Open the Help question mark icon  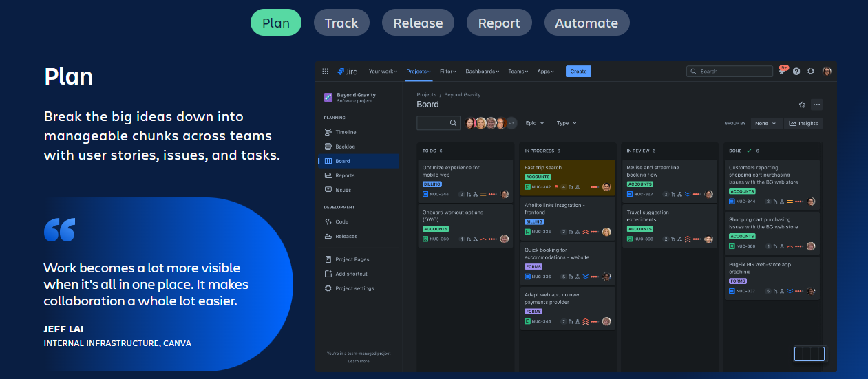point(796,72)
